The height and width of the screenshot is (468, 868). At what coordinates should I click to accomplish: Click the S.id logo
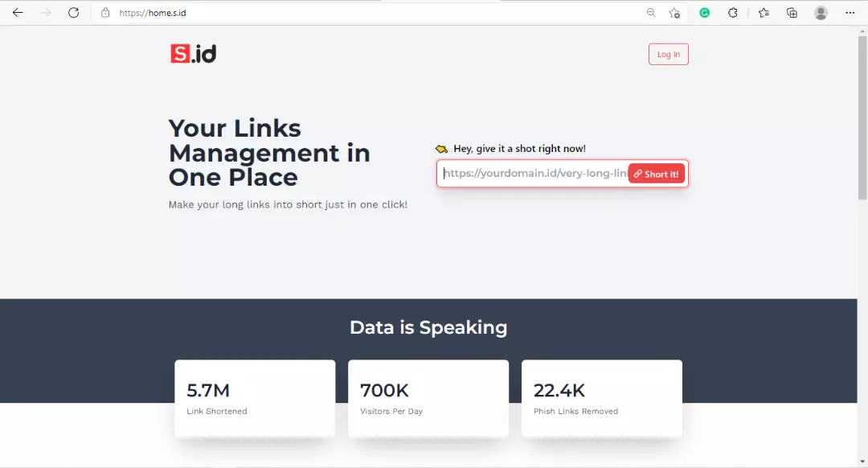coord(193,54)
